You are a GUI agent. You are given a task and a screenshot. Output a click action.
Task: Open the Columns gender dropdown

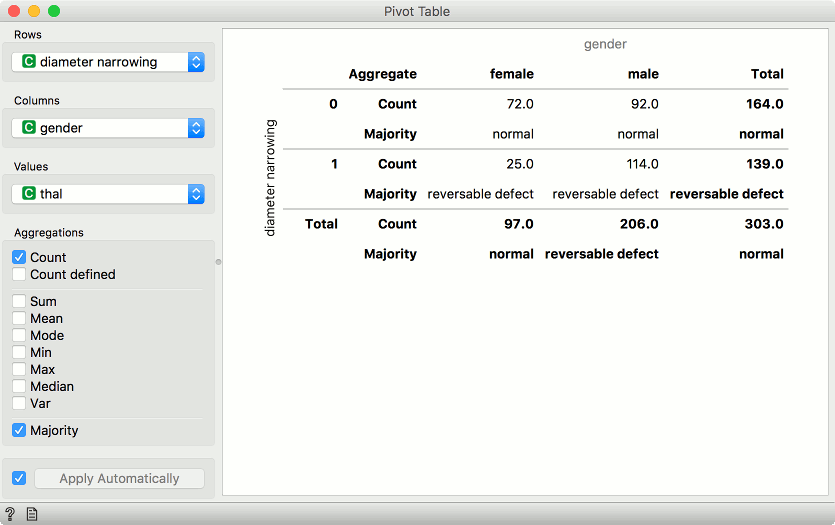[108, 128]
